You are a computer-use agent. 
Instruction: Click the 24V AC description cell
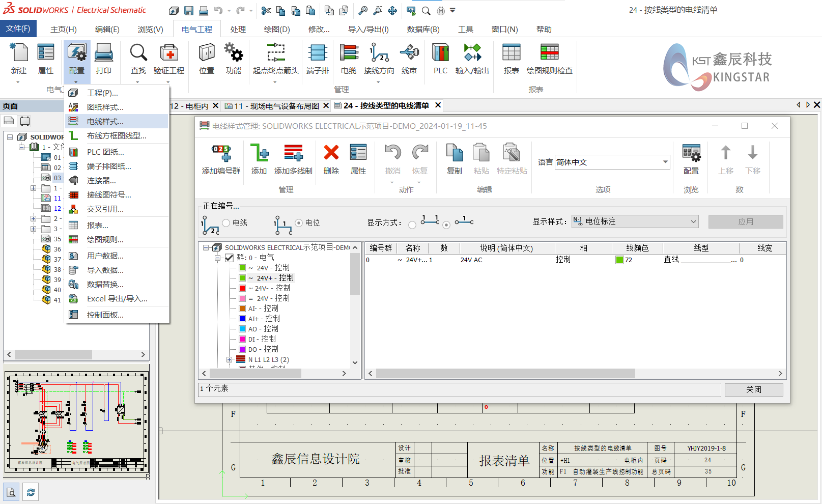471,260
